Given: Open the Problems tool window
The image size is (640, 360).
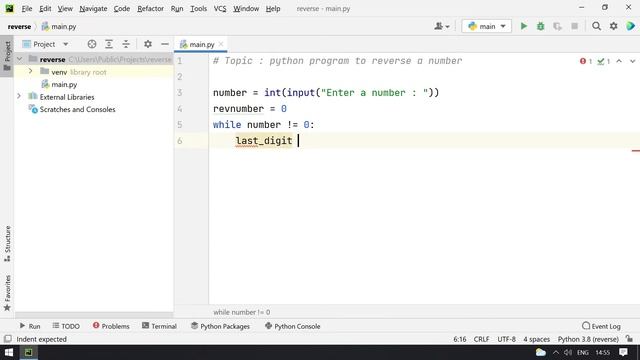Looking at the screenshot, I should 111,326.
